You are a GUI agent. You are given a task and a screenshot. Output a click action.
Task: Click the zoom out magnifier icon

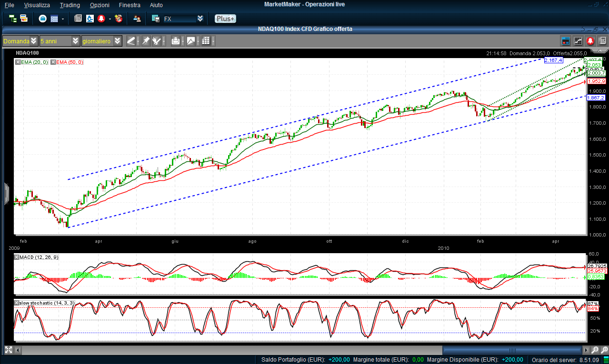point(594,350)
